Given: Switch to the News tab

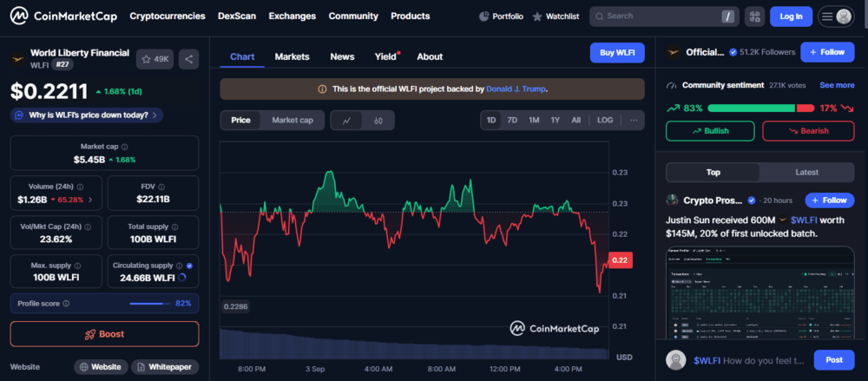Looking at the screenshot, I should [x=342, y=56].
